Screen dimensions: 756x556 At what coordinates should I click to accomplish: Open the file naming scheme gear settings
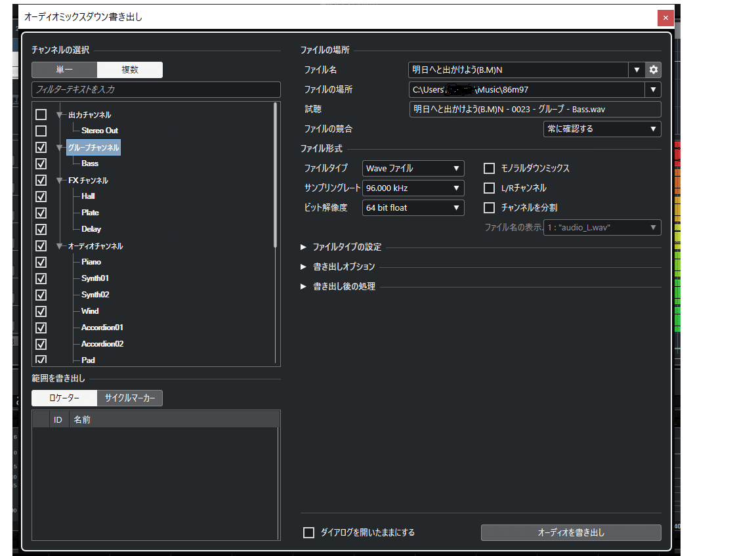point(654,70)
